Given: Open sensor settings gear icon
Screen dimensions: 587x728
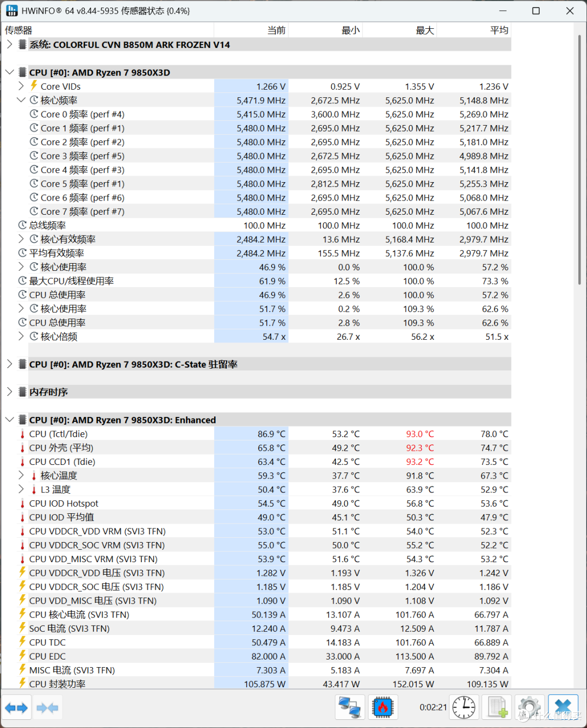Looking at the screenshot, I should [530, 708].
